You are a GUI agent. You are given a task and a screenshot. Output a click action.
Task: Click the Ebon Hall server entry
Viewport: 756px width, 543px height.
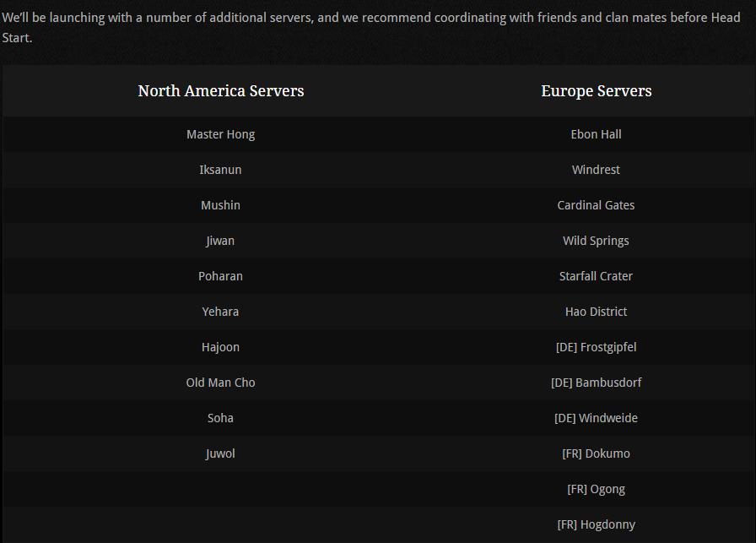tap(596, 134)
